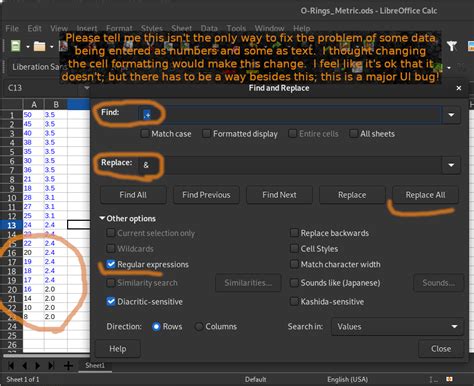Select column B header
The height and width of the screenshot is (386, 474).
(56, 104)
